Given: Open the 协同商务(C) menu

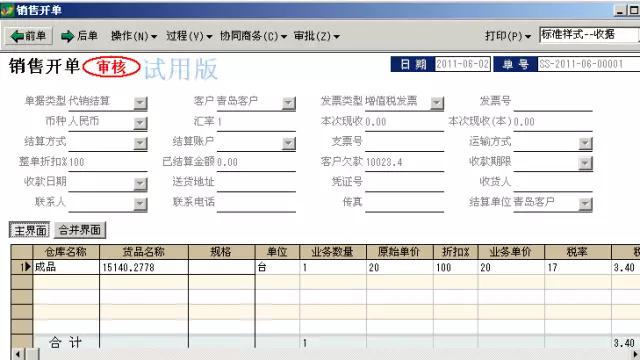Looking at the screenshot, I should coord(253,36).
